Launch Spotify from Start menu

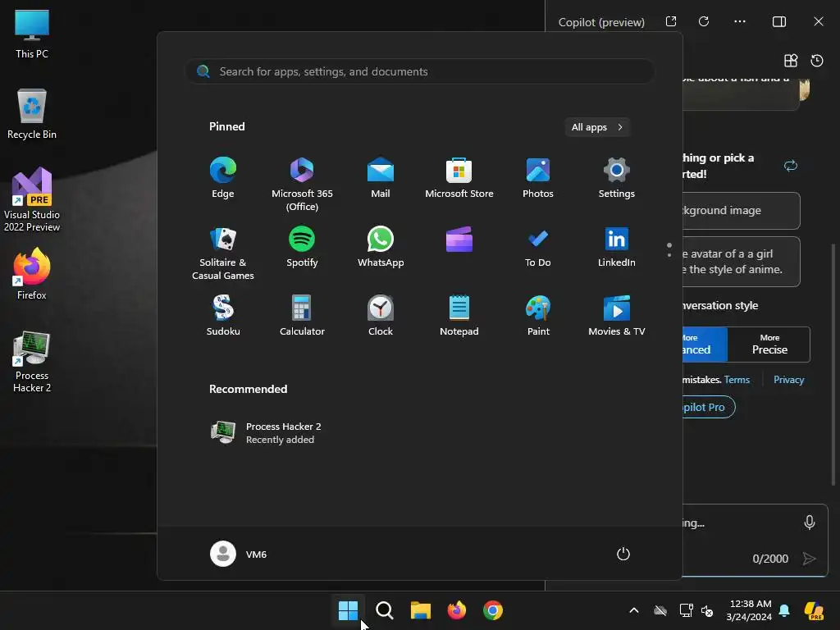(x=302, y=247)
